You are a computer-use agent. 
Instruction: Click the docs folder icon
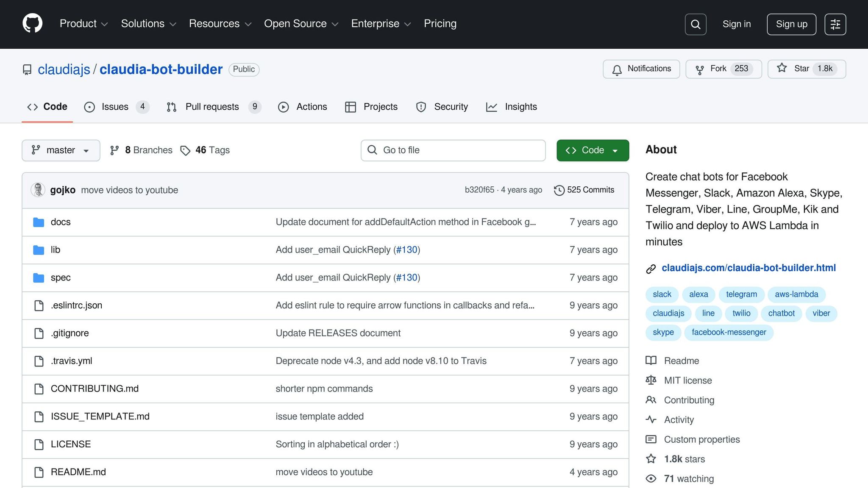[39, 222]
